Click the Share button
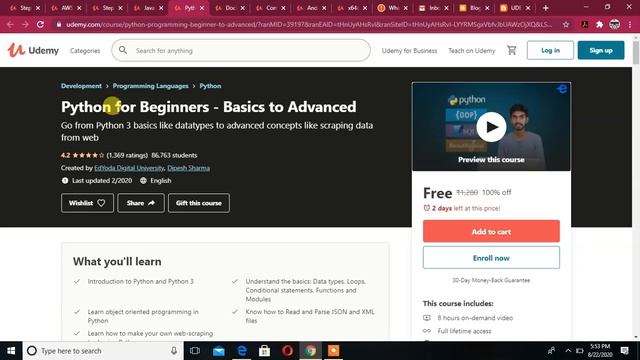This screenshot has width=640, height=360. click(x=141, y=203)
